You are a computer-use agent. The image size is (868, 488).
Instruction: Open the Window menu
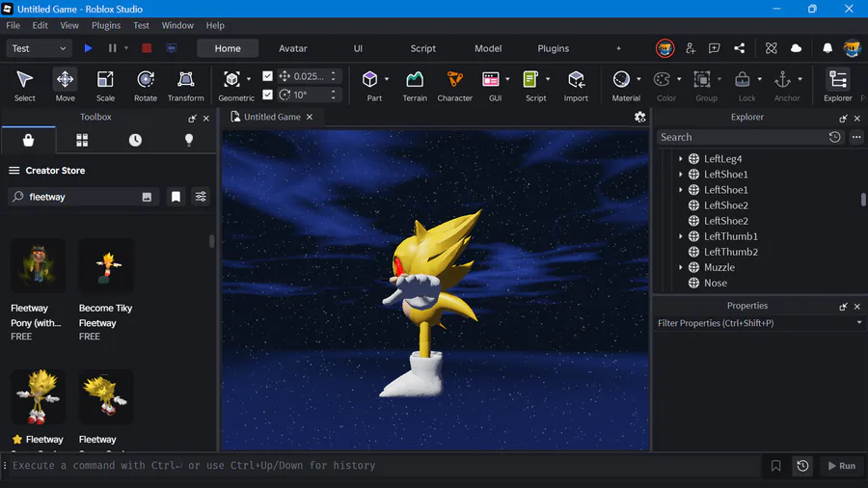point(177,25)
